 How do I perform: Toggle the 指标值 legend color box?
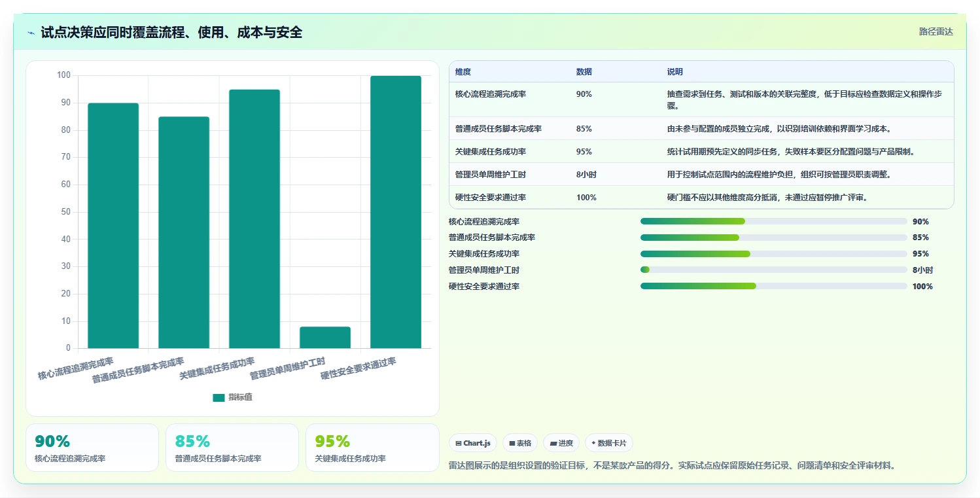(x=219, y=397)
